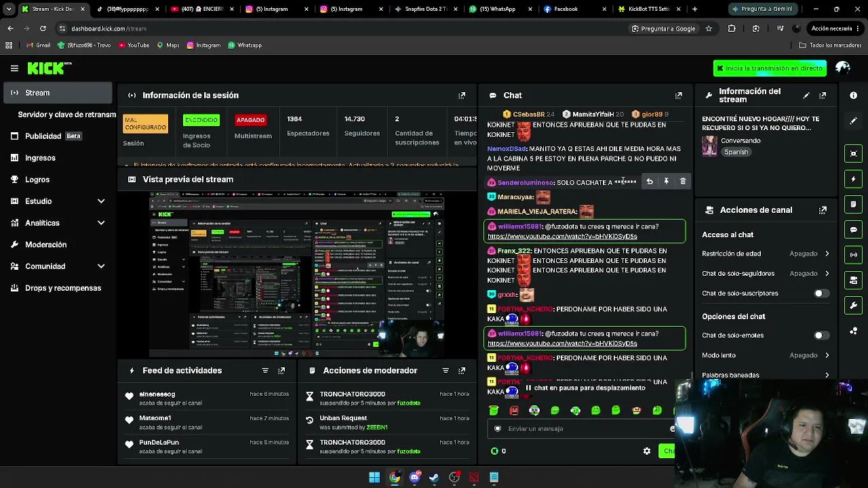Pin Senderoluminoso's chat message
This screenshot has width=868, height=488.
666,182
